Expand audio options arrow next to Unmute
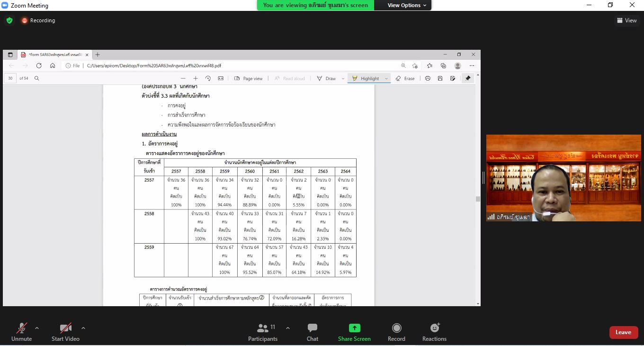The image size is (644, 346). [x=37, y=328]
